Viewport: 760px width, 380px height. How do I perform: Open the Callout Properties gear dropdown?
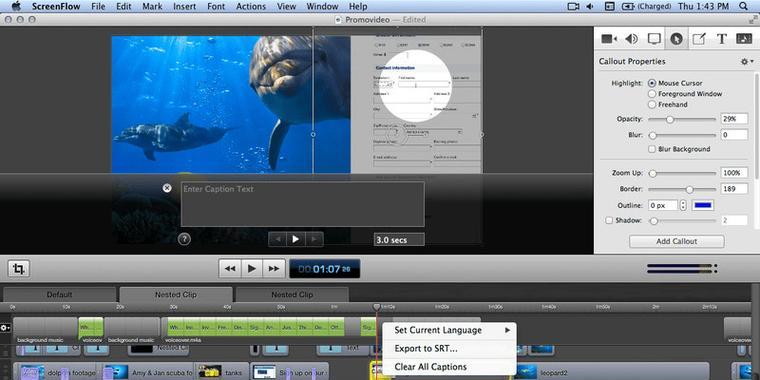coord(746,62)
